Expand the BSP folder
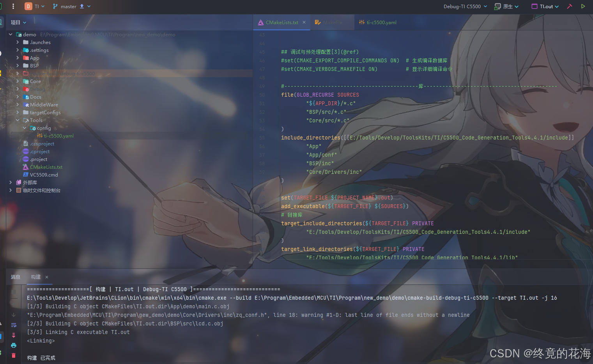 tap(18, 65)
